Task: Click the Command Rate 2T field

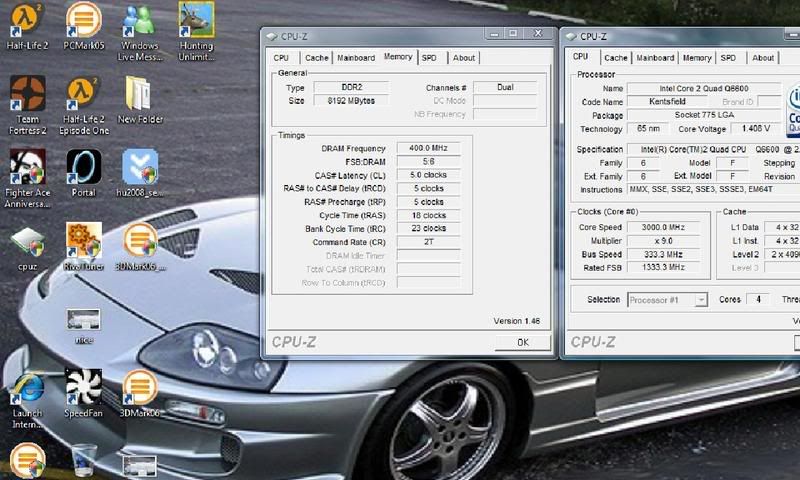Action: click(429, 242)
